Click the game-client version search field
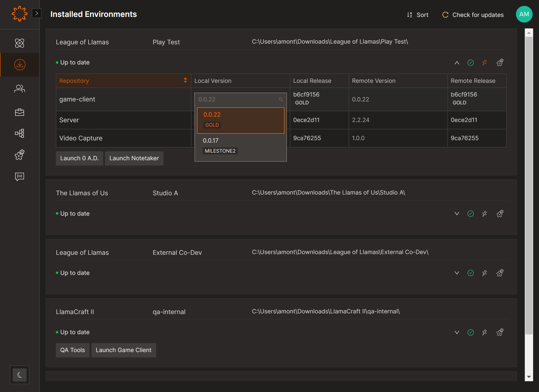This screenshot has width=539, height=392. (241, 99)
